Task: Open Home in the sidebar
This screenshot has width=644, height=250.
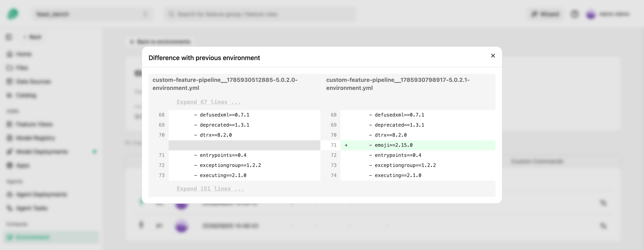Action: [x=24, y=54]
